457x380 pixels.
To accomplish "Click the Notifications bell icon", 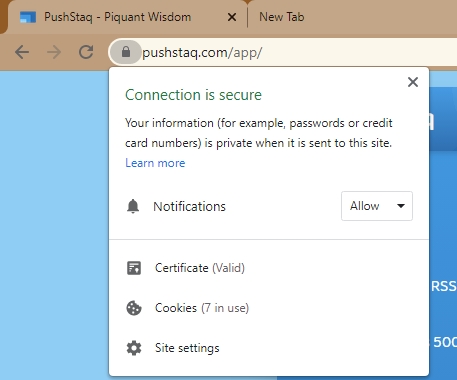I will click(133, 206).
